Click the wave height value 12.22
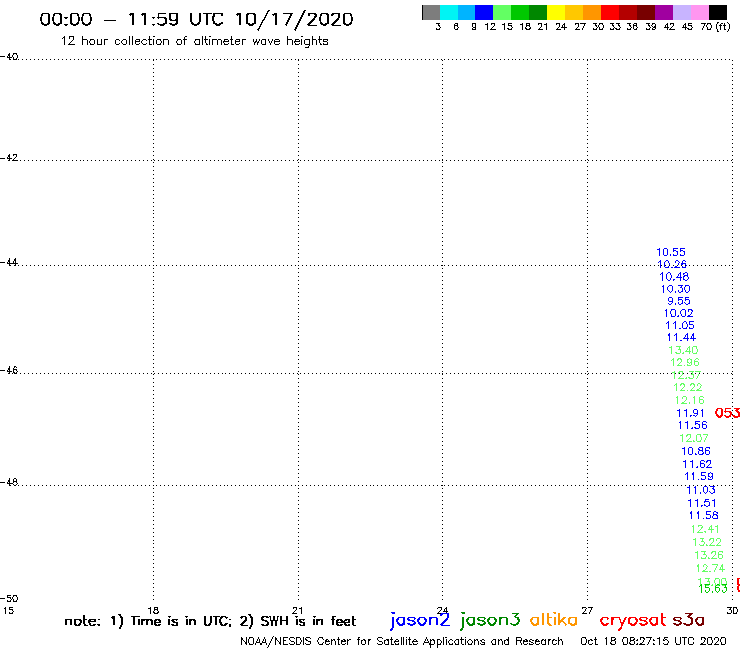740x650 pixels. point(688,388)
